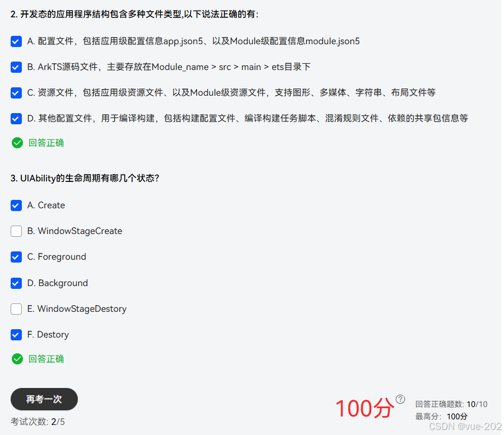Toggle option C 资源文件 checkbox
Screen dimensions: 504x435
coord(16,93)
